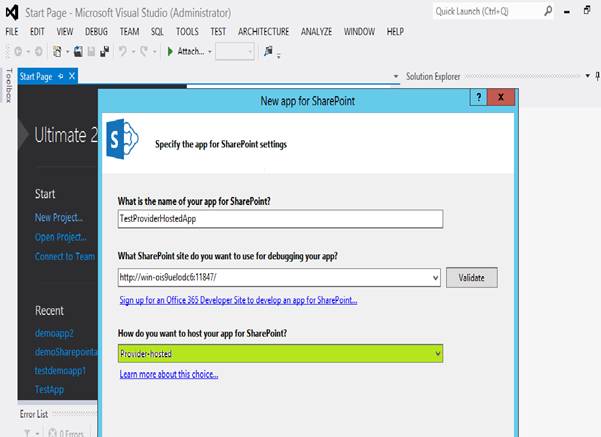The image size is (601, 437).
Task: Open the TEAM menu
Action: pos(129,31)
